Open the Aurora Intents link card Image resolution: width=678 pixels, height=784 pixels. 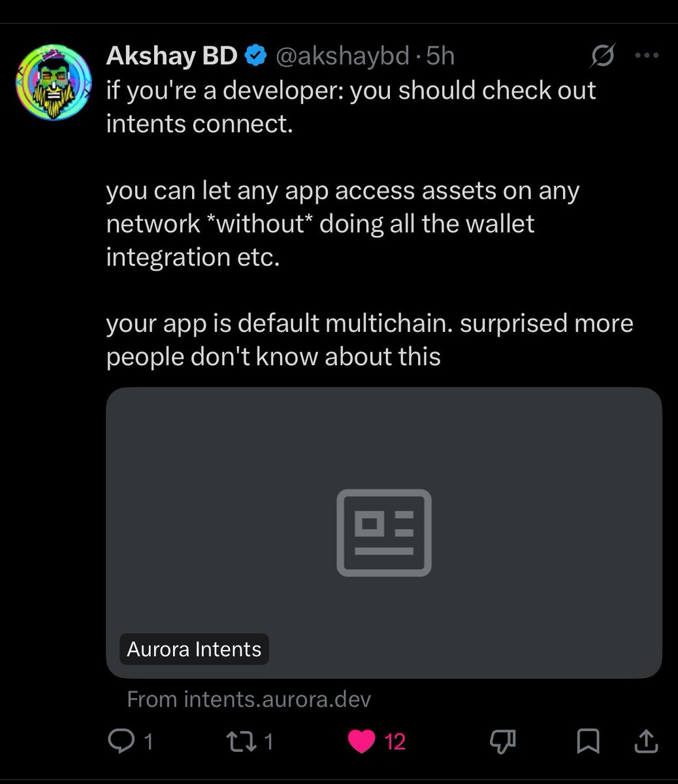click(x=384, y=532)
